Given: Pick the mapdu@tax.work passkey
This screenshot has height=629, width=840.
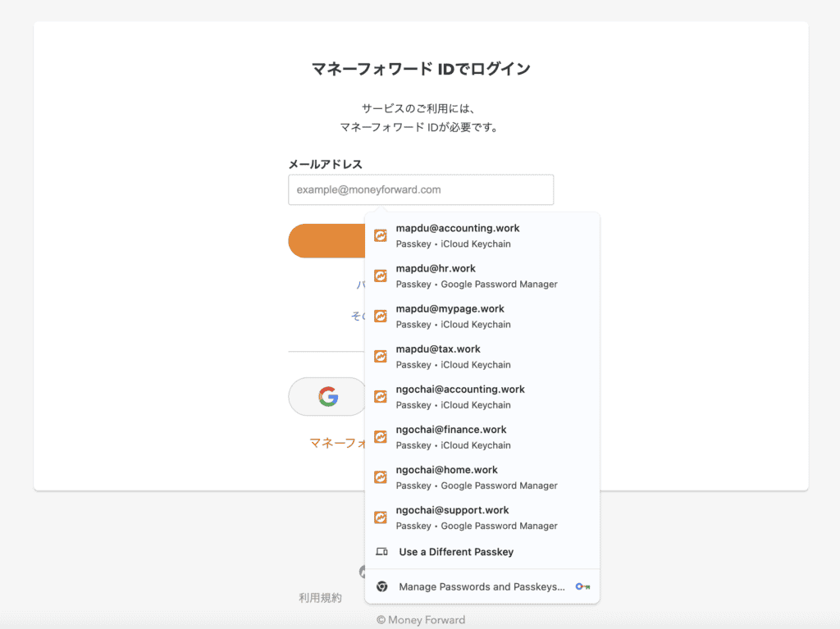Looking at the screenshot, I should pos(482,356).
